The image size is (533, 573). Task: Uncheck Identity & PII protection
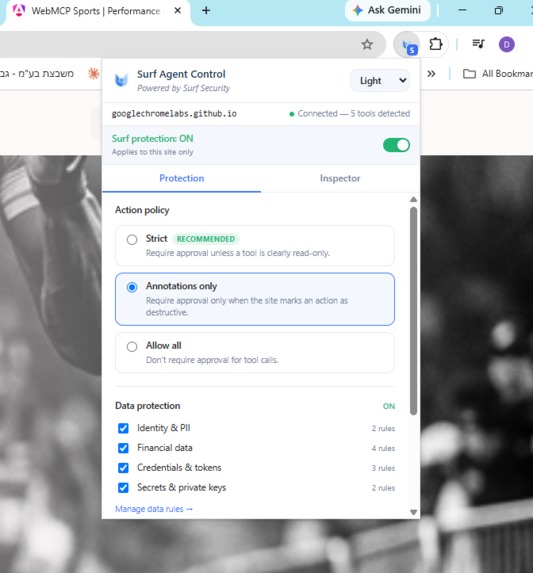tap(123, 428)
